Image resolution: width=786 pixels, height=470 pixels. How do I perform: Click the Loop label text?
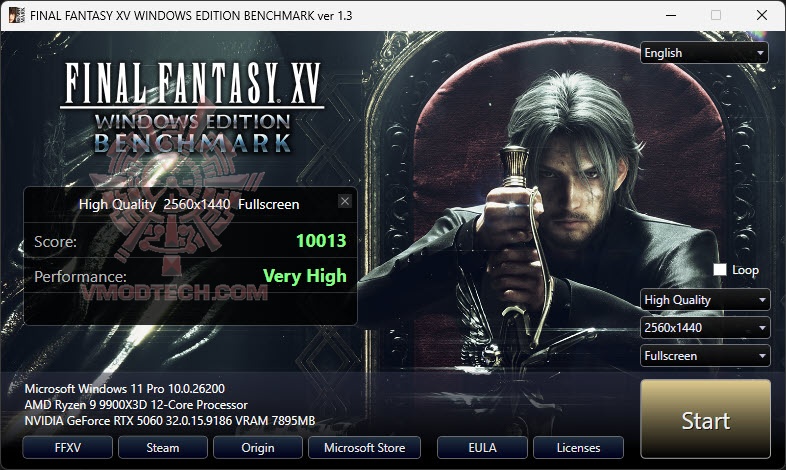745,270
